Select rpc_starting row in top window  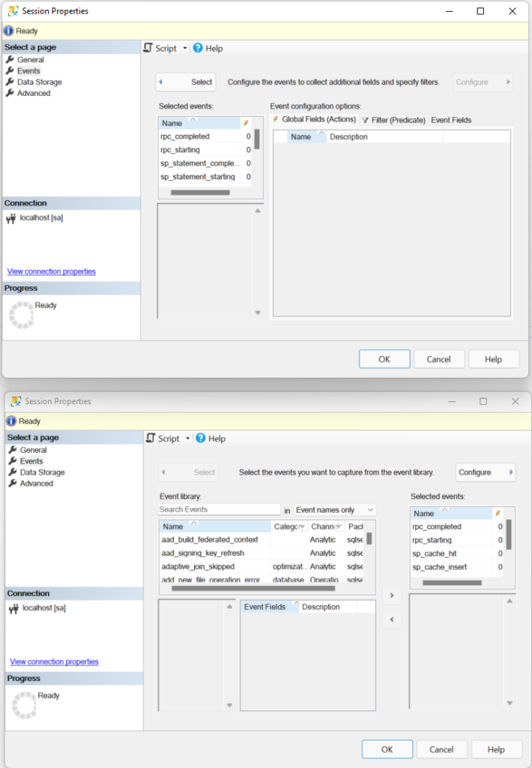coord(205,150)
